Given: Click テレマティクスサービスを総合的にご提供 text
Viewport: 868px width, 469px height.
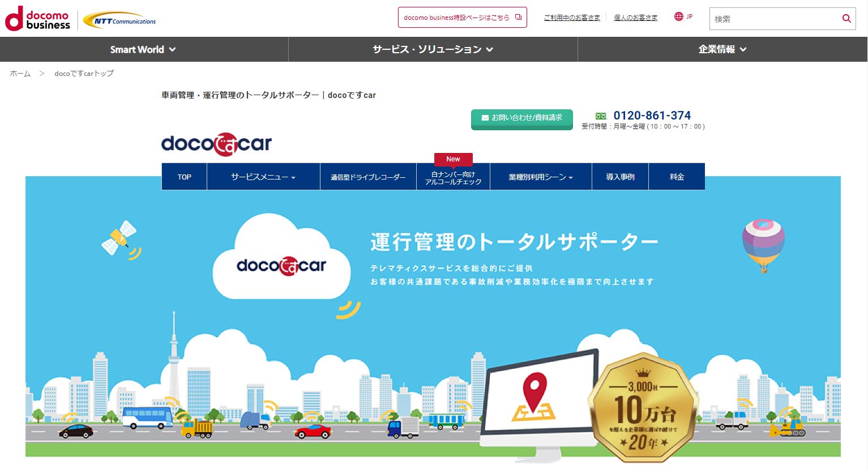Looking at the screenshot, I should point(451,268).
